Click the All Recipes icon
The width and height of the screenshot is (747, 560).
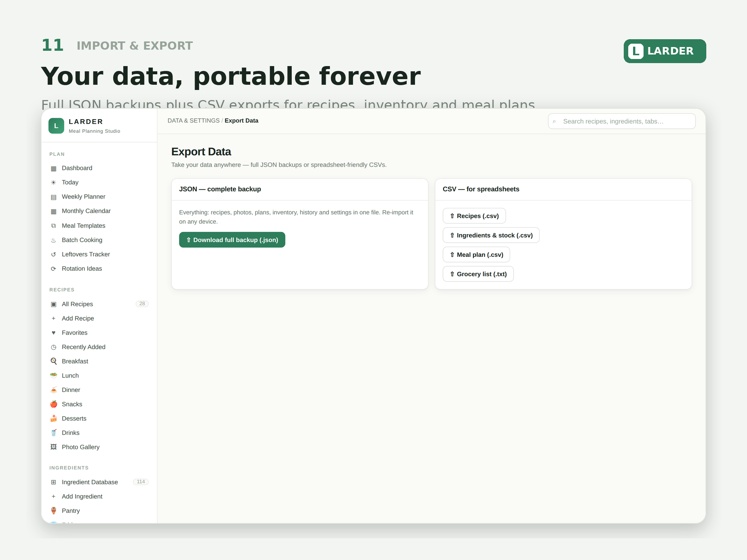point(53,304)
